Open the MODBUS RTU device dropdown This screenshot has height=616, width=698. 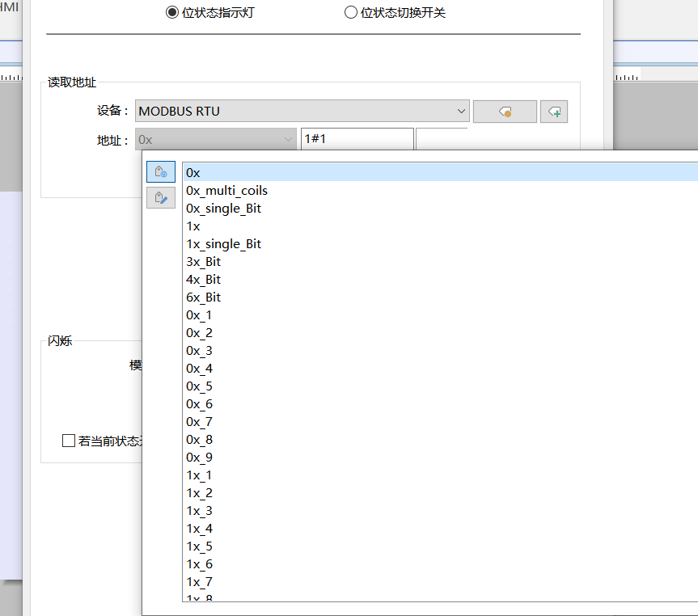[x=302, y=111]
